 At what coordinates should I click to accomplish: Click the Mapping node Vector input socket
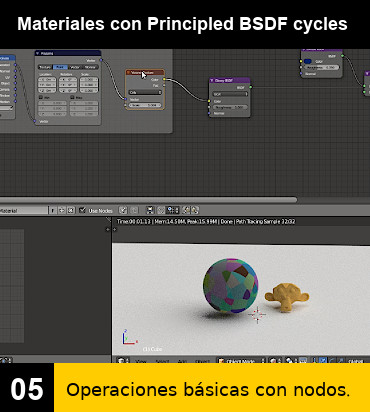point(35,121)
